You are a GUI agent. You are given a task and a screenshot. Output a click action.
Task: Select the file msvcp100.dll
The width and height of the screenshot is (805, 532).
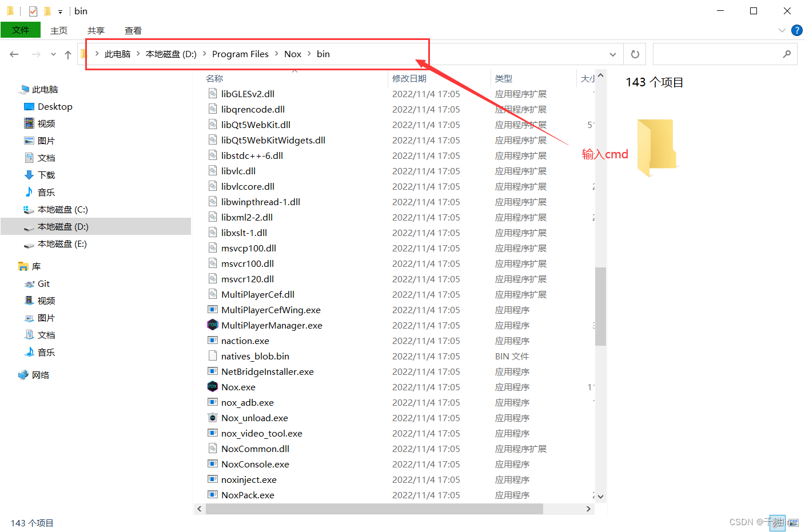point(249,248)
